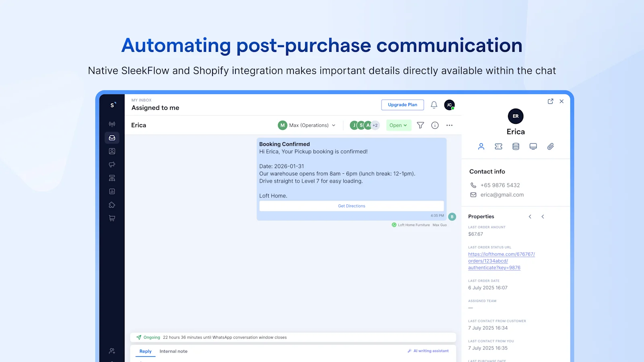
Task: Click the SleekFlow logo in sidebar
Action: tap(113, 105)
